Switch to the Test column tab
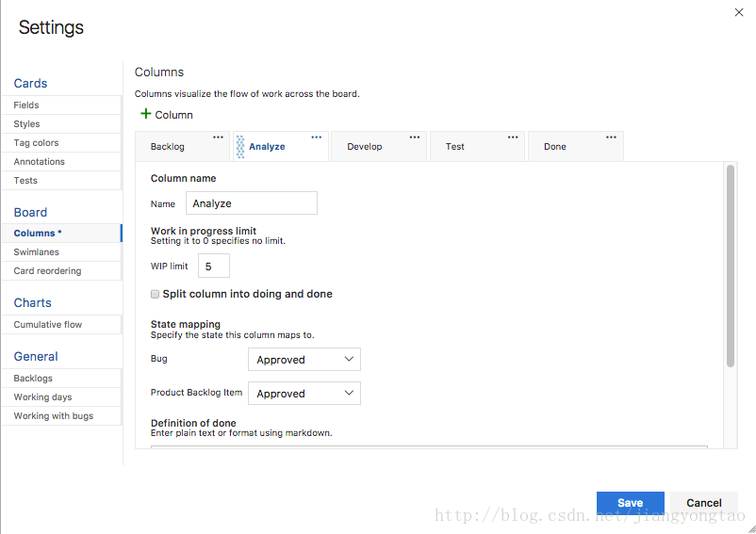 tap(477, 146)
